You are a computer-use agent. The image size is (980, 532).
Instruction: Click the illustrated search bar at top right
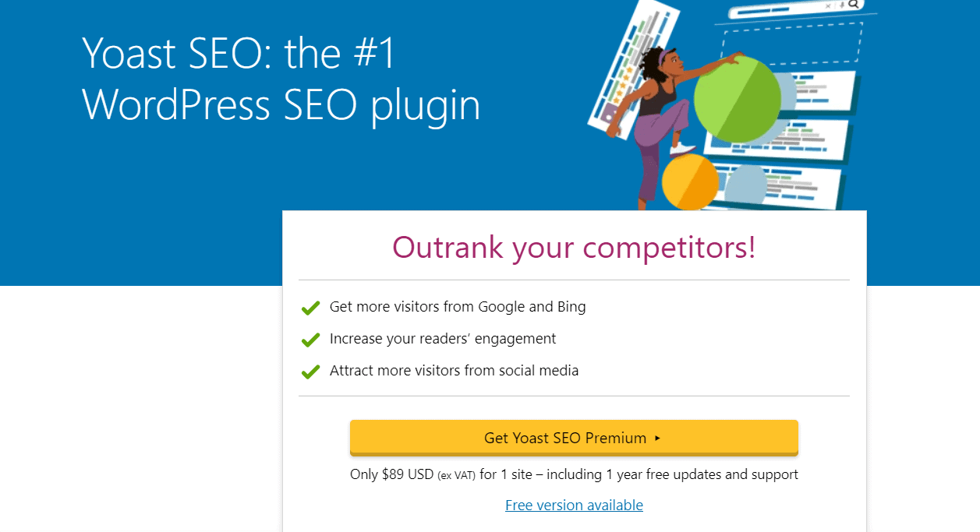coord(795,9)
